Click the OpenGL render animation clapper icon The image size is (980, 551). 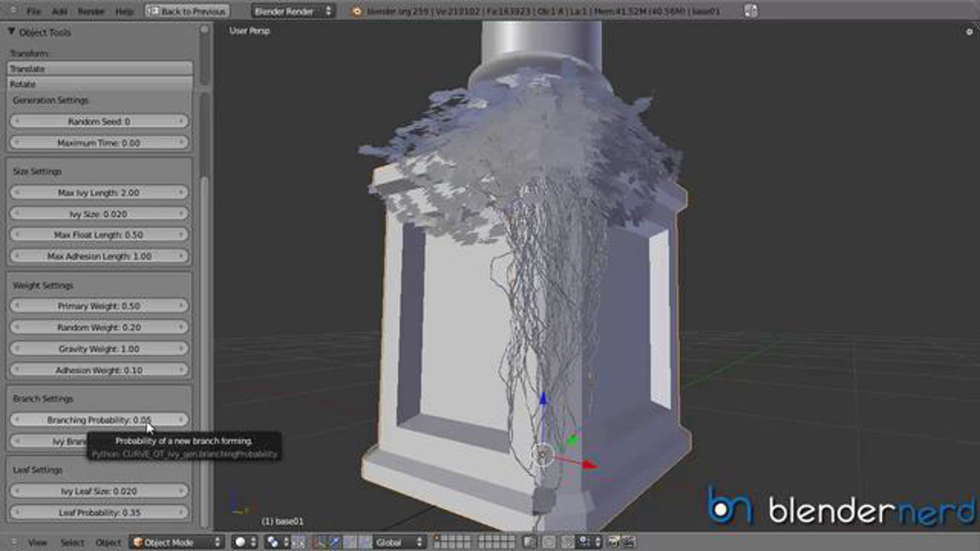coord(628,542)
